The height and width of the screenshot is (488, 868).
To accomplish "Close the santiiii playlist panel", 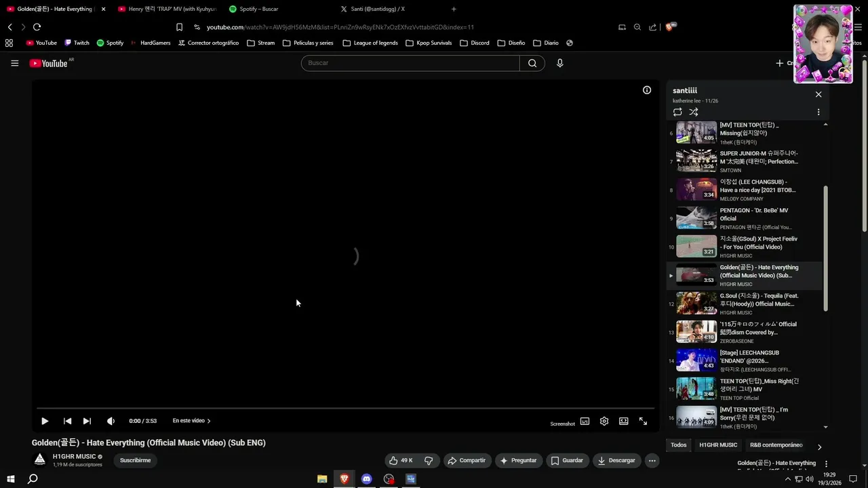I will click(818, 94).
